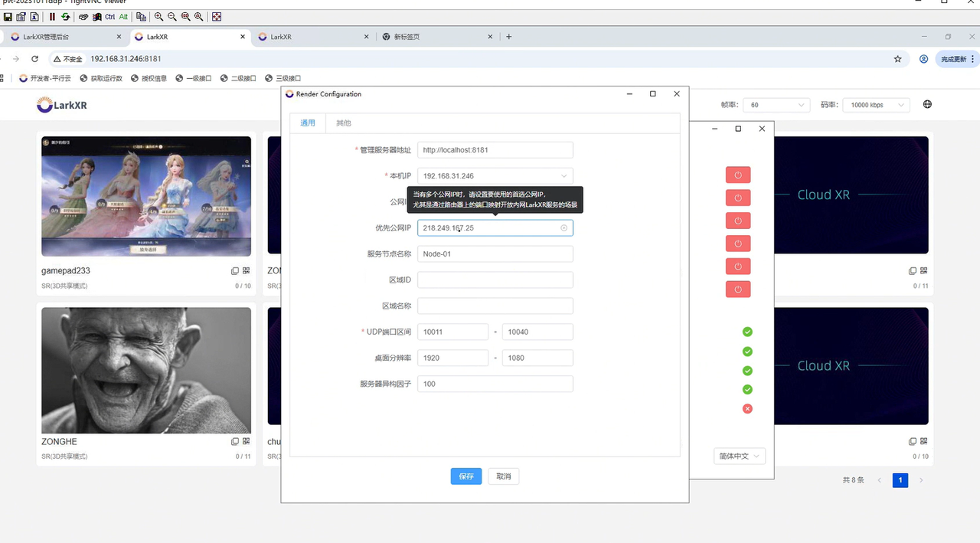Click the QR code icon on gamepad233 card
980x543 pixels.
click(x=247, y=271)
